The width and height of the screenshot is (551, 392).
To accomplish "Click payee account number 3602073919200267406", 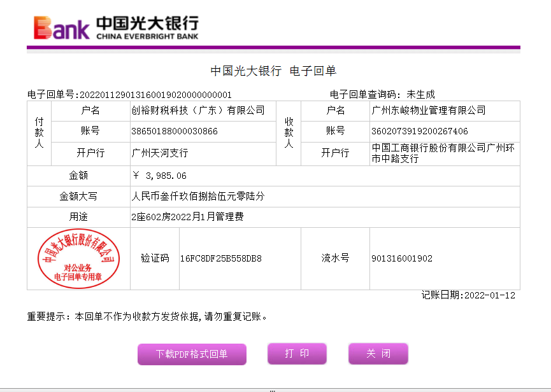I will pyautogui.click(x=419, y=131).
